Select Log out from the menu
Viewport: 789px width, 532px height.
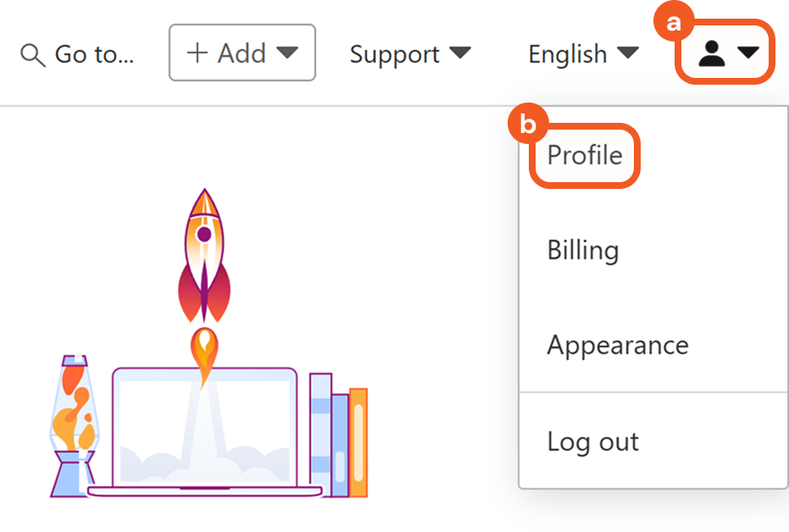tap(593, 441)
